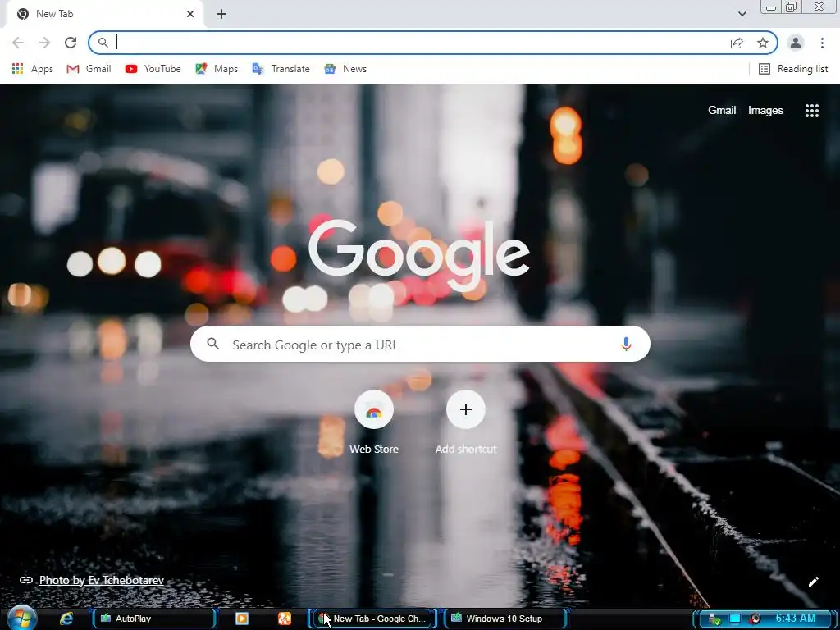Go back with the browser back arrow
The image size is (840, 630).
click(18, 43)
